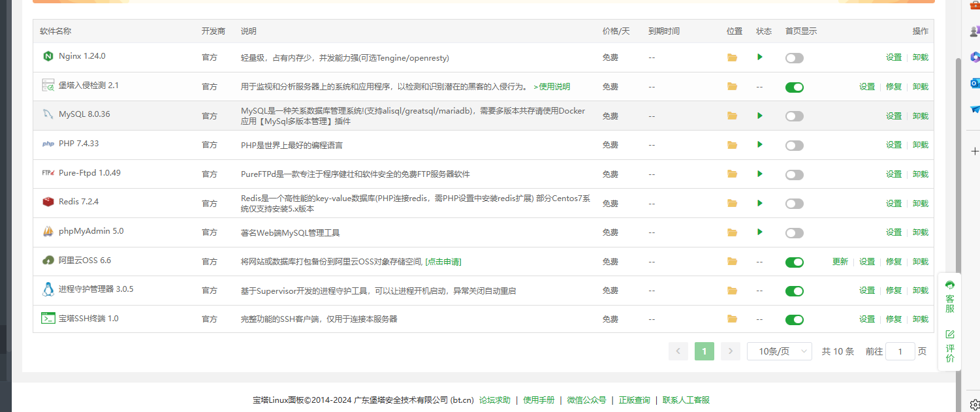Click the 到期时间 column header
Screen dimensions: 980x412
coord(664,31)
